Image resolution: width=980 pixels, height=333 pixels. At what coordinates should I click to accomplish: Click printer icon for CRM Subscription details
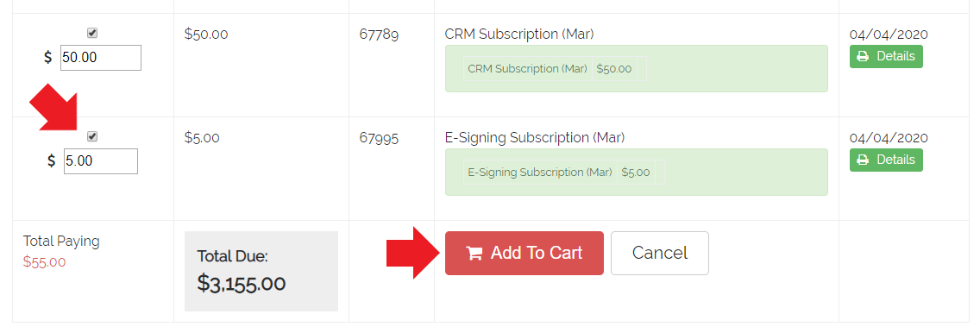[864, 56]
